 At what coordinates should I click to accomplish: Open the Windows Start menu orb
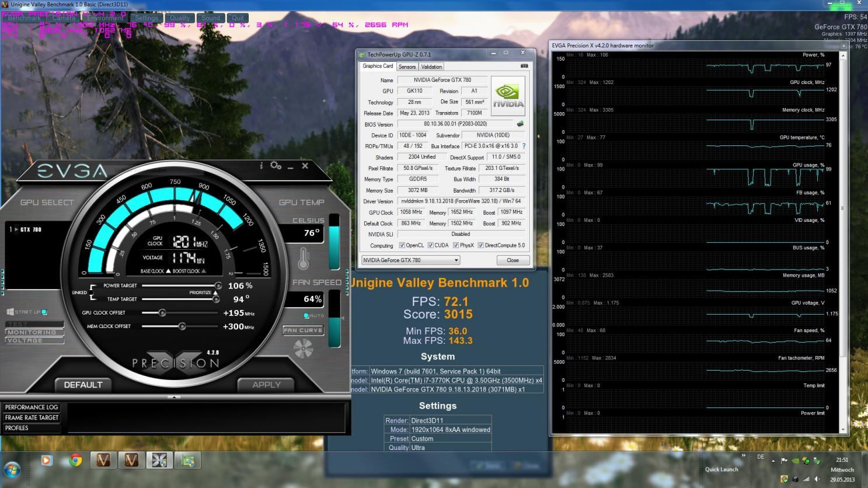(x=12, y=469)
